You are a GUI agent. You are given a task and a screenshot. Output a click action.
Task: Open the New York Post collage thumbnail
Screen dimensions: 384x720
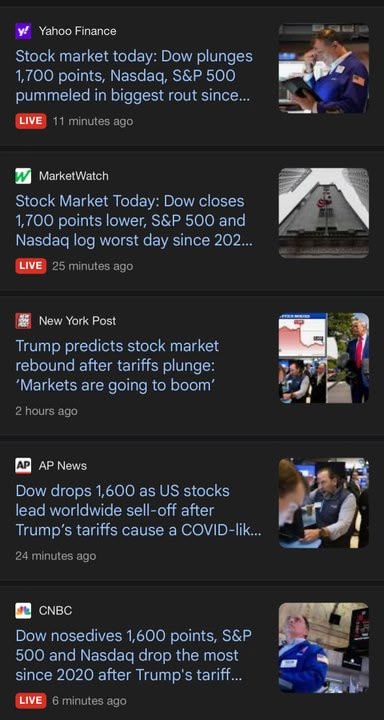coord(324,358)
